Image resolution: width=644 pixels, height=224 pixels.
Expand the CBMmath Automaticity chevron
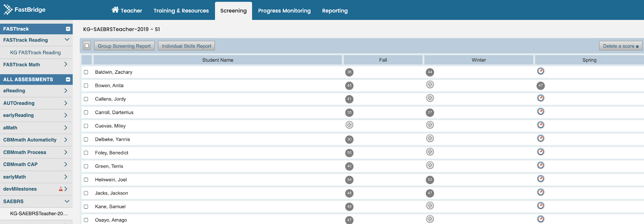(x=66, y=140)
